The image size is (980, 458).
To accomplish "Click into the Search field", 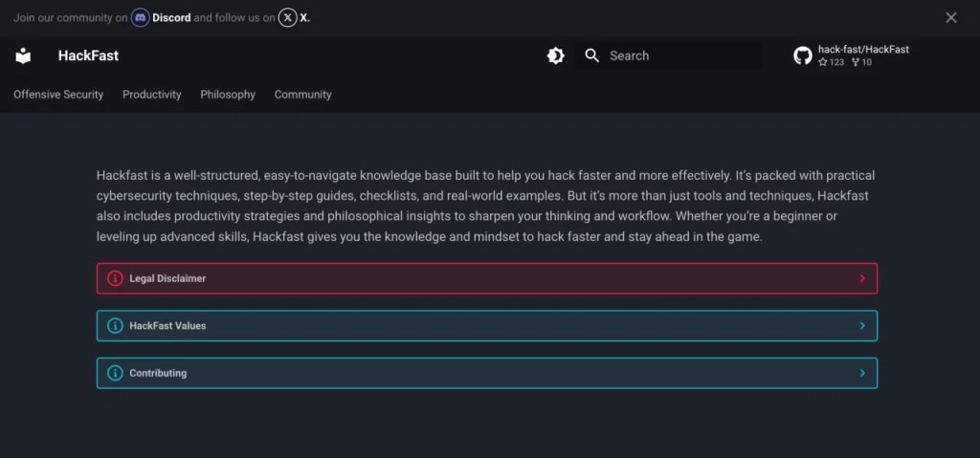I will click(x=669, y=55).
